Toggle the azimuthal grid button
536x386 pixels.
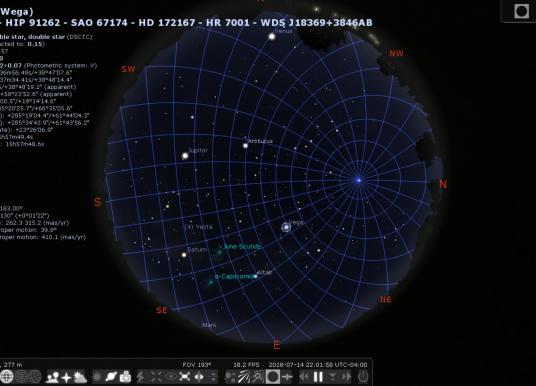tap(21, 377)
